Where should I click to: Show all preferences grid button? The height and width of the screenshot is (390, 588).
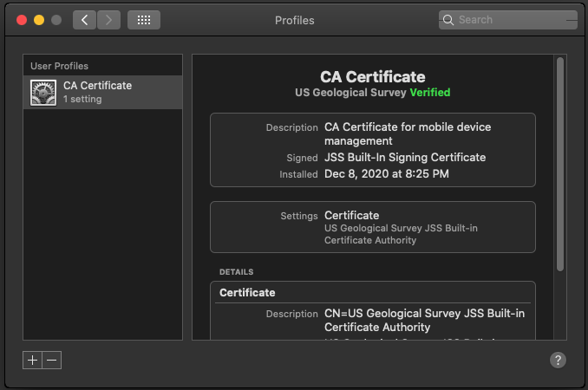(144, 20)
